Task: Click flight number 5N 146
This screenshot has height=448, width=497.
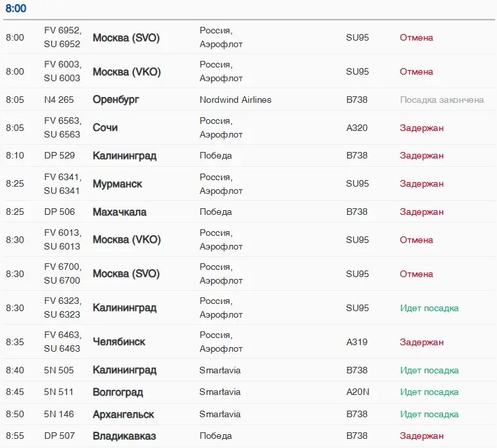Action: [59, 414]
